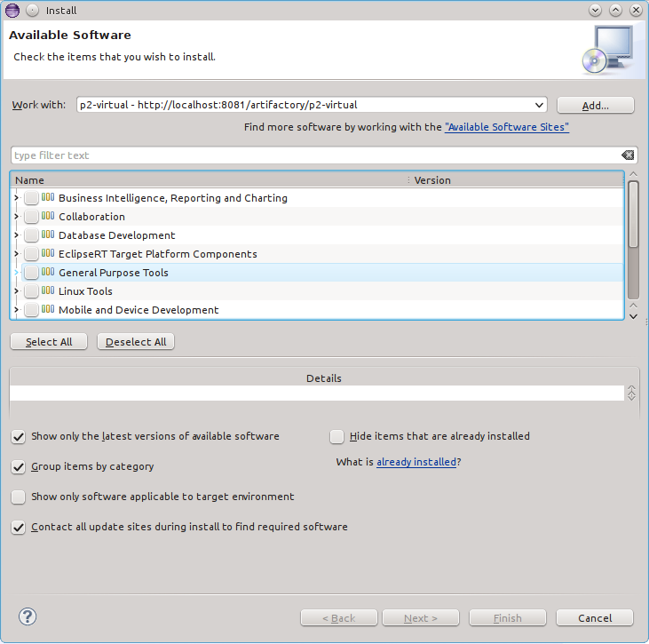This screenshot has height=644, width=649.
Task: Open help with the question mark icon
Action: point(28,616)
